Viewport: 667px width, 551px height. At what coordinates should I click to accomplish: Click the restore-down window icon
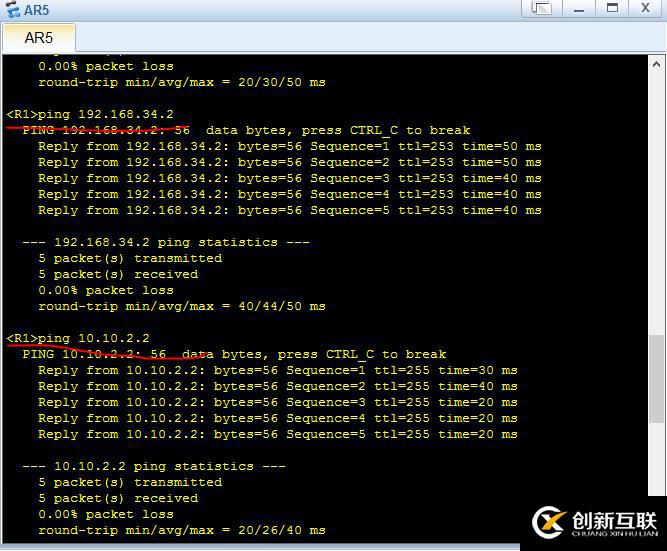tap(542, 8)
